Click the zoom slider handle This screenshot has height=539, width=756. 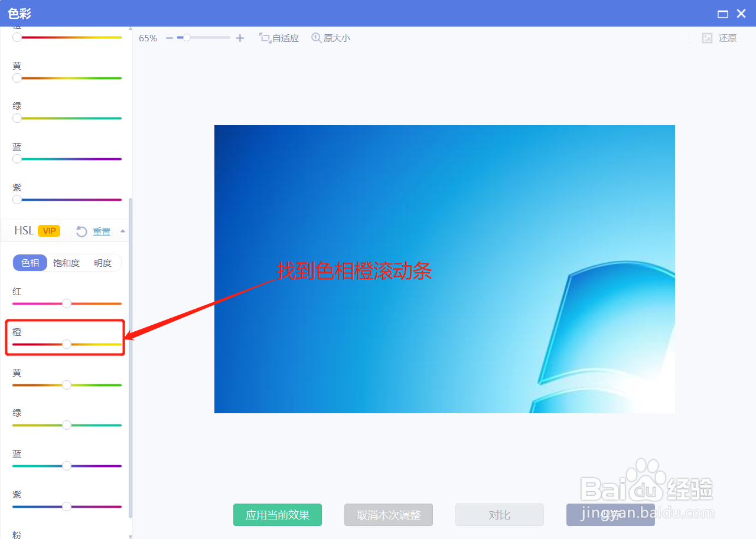pyautogui.click(x=187, y=37)
